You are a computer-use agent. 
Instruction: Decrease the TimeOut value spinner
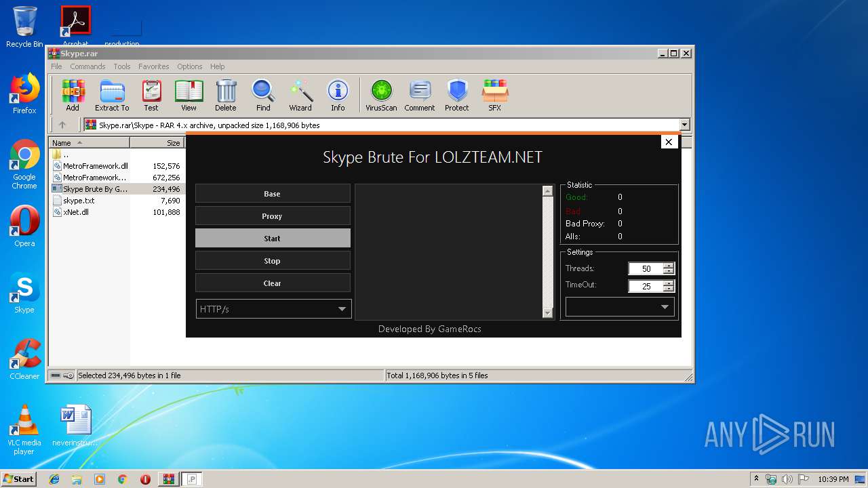pos(669,289)
